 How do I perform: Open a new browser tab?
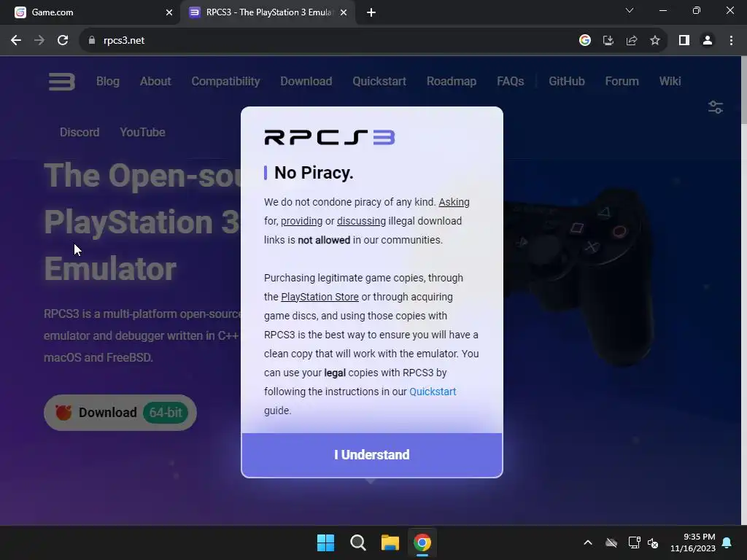pos(371,12)
